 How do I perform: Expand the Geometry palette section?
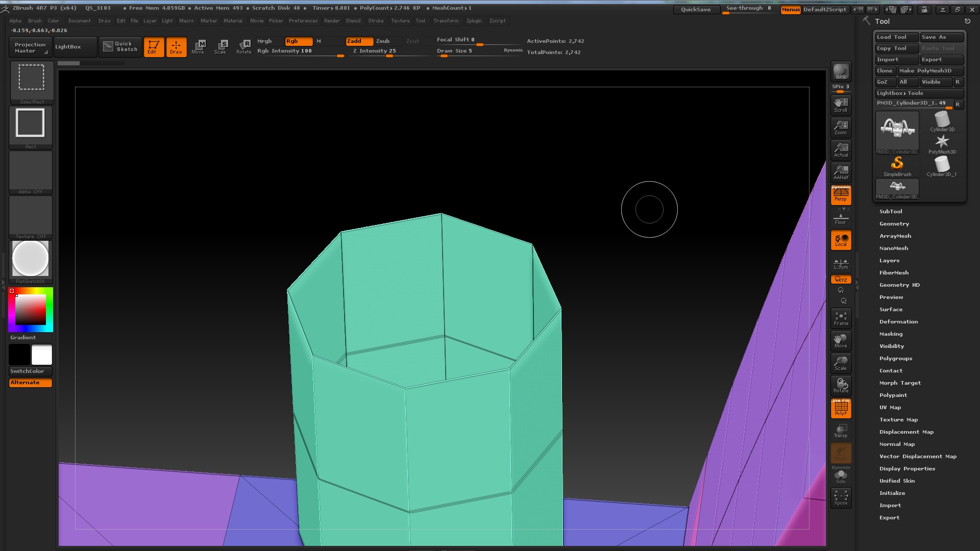894,223
